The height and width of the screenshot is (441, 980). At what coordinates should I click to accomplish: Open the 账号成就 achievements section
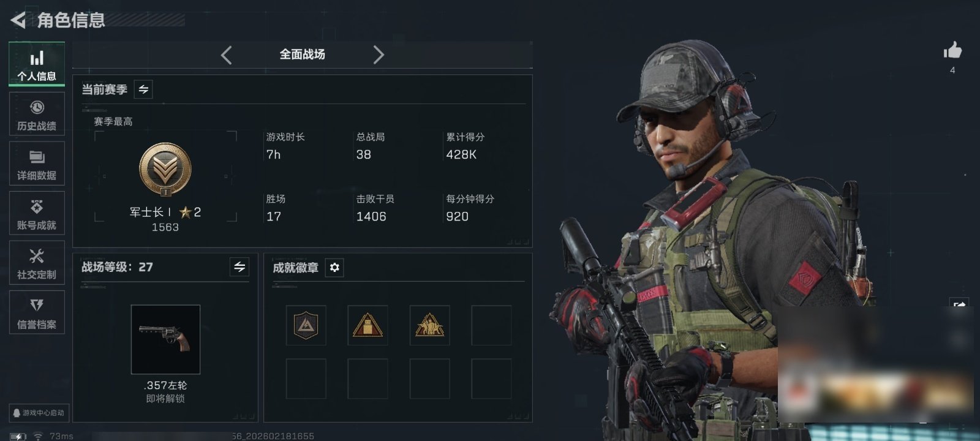click(x=37, y=214)
